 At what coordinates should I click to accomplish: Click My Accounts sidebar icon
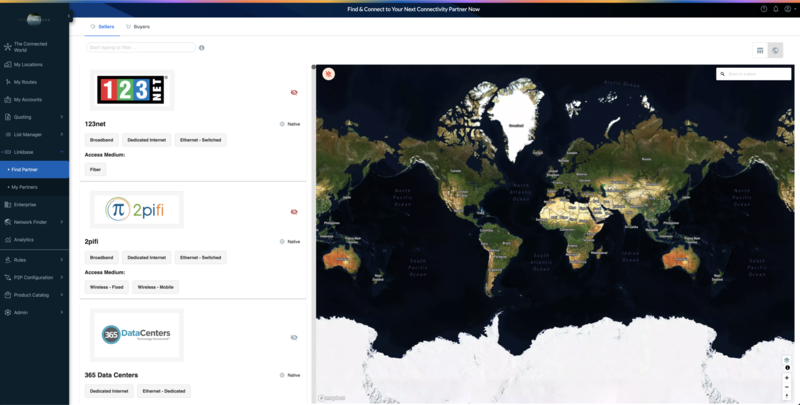(x=7, y=99)
